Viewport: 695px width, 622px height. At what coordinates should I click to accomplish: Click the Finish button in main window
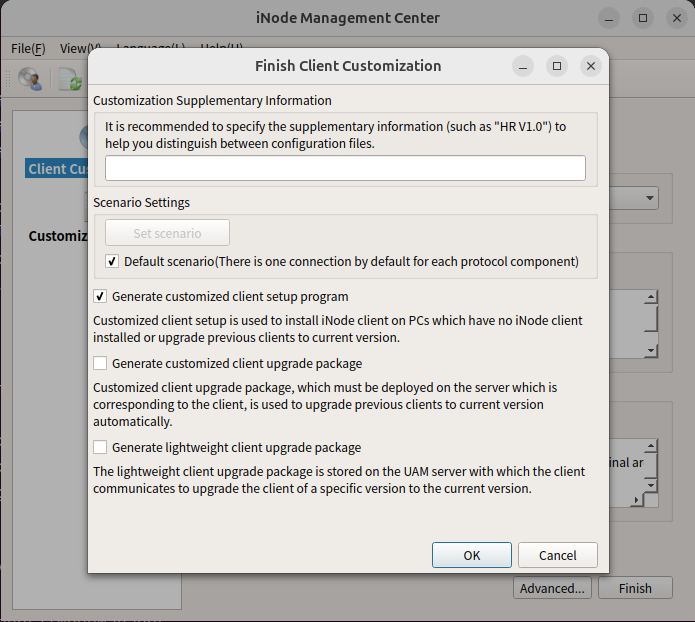635,588
